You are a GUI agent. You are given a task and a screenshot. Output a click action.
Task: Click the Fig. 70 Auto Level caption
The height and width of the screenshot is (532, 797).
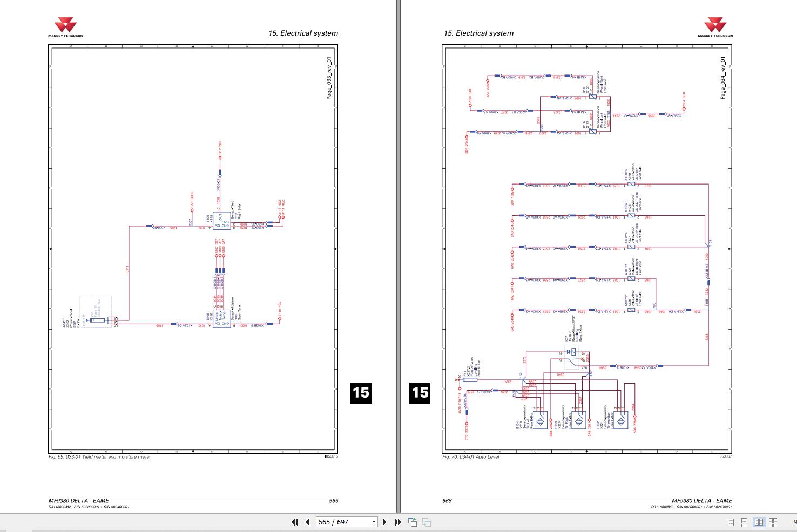(471, 457)
